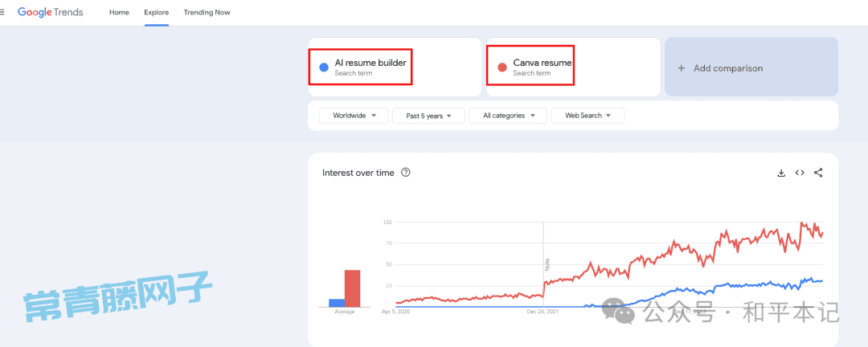The height and width of the screenshot is (347, 868).
Task: Open the Past 5 years time range dropdown
Action: pyautogui.click(x=428, y=116)
